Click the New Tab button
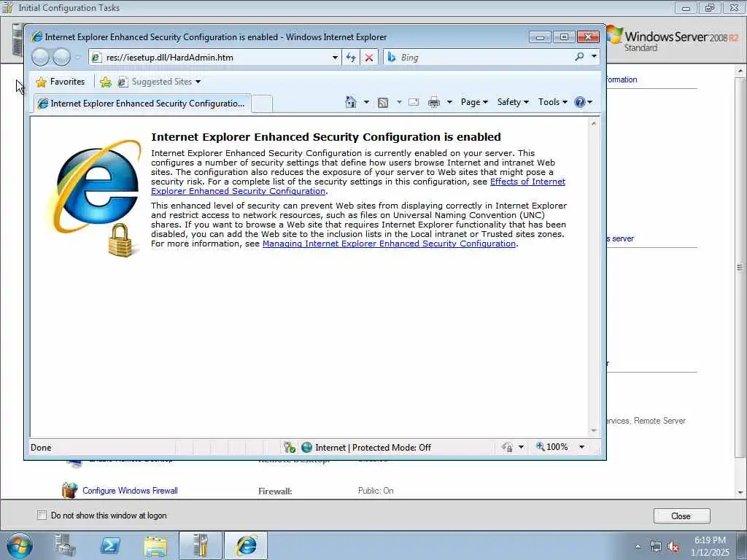The height and width of the screenshot is (560, 747). [262, 104]
